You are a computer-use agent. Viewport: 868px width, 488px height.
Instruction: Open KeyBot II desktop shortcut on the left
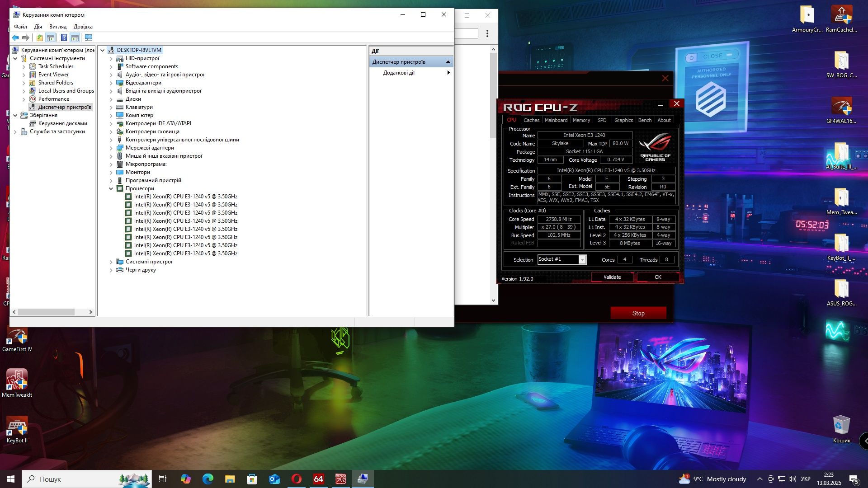point(17,429)
